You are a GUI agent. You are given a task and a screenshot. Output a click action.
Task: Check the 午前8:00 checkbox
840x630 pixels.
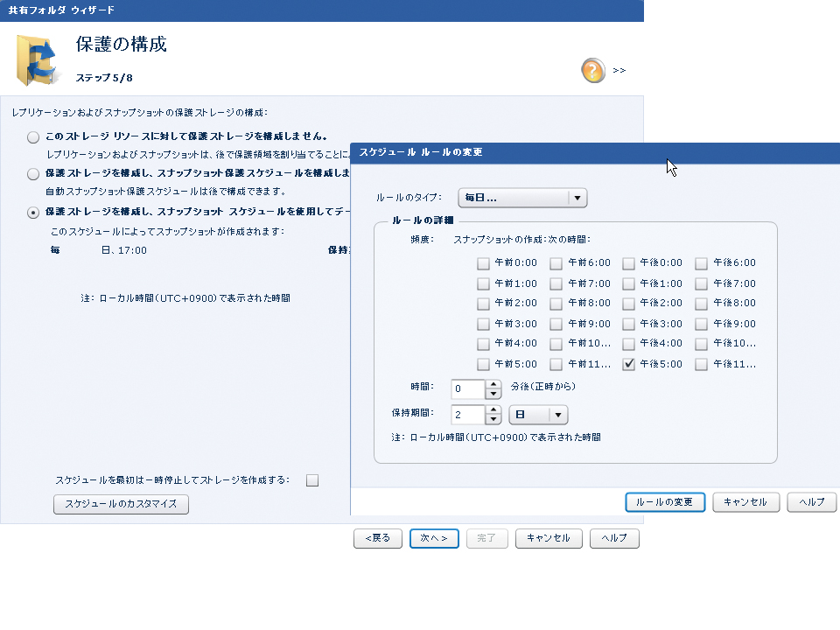click(x=556, y=304)
